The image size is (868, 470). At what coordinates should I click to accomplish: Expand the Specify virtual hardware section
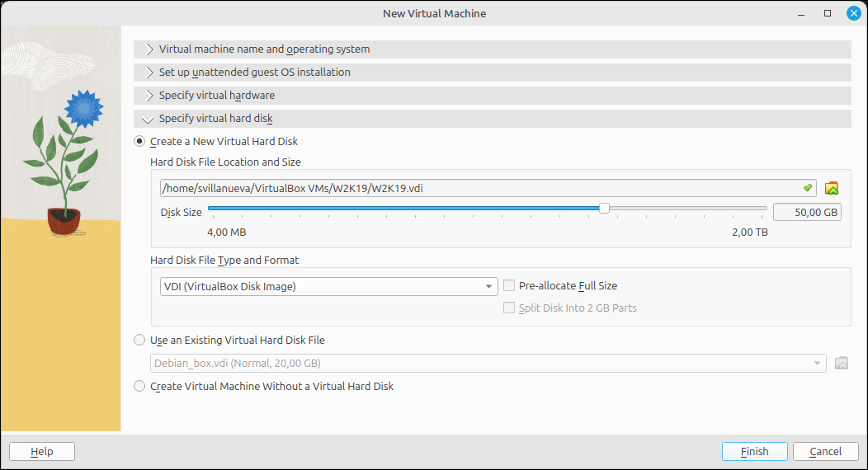pyautogui.click(x=492, y=96)
